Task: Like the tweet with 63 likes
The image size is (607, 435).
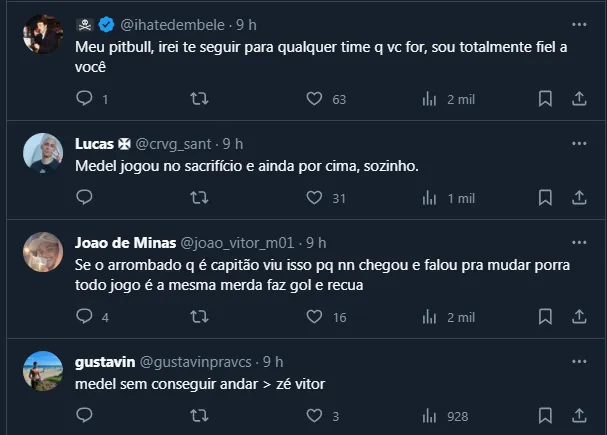Action: coord(314,99)
